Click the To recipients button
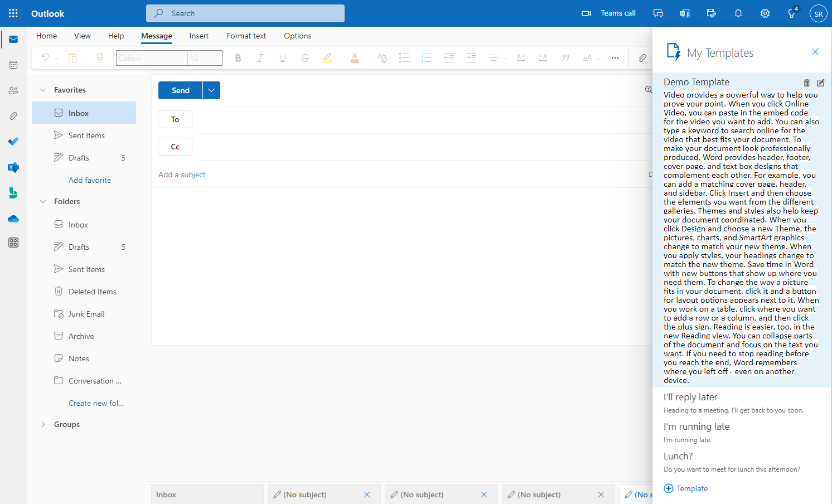This screenshot has height=504, width=832. (x=175, y=119)
